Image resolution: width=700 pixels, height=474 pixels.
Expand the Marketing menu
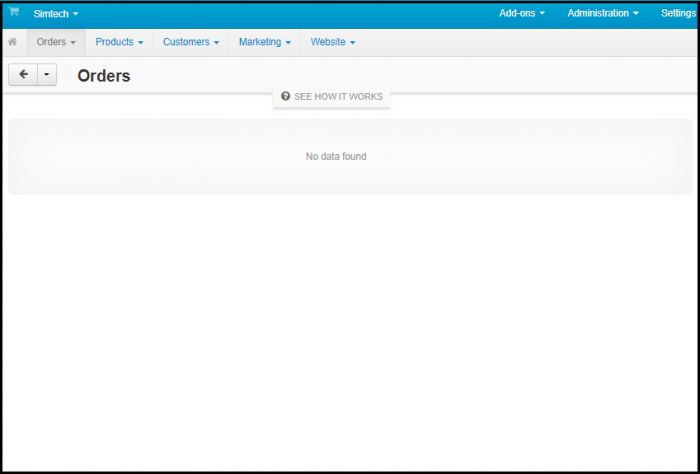pyautogui.click(x=265, y=42)
